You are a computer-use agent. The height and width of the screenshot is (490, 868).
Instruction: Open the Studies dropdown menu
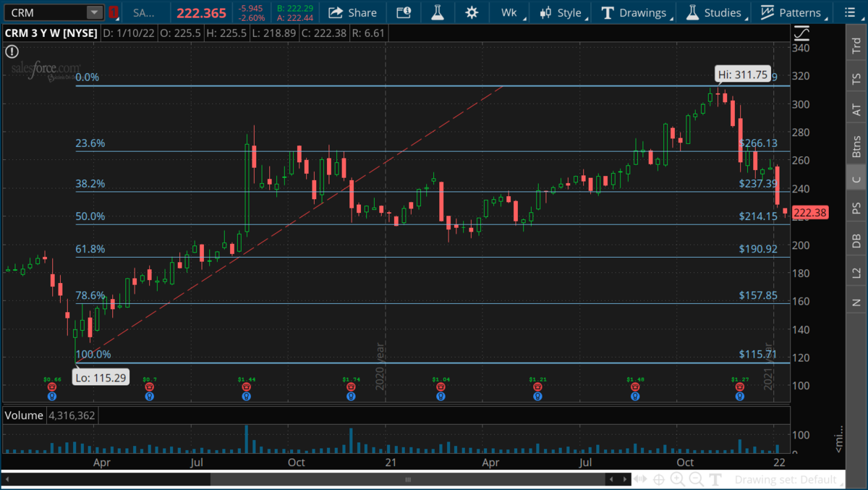pos(715,12)
